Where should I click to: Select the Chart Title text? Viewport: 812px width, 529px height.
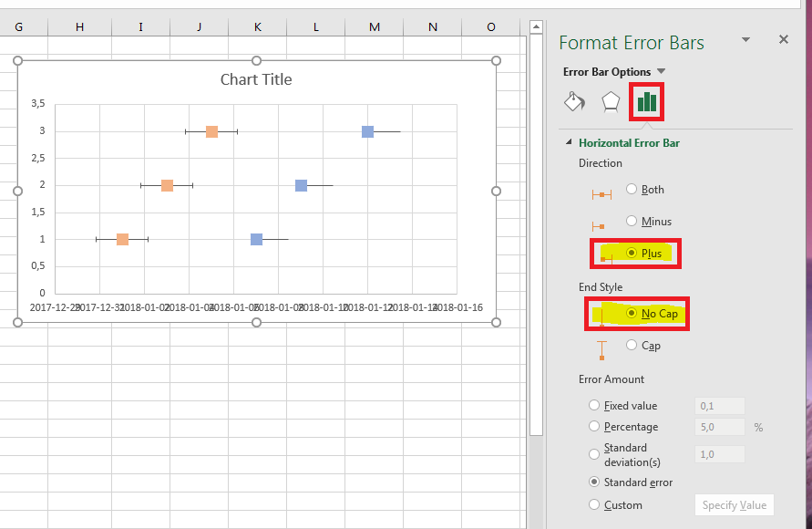click(256, 79)
